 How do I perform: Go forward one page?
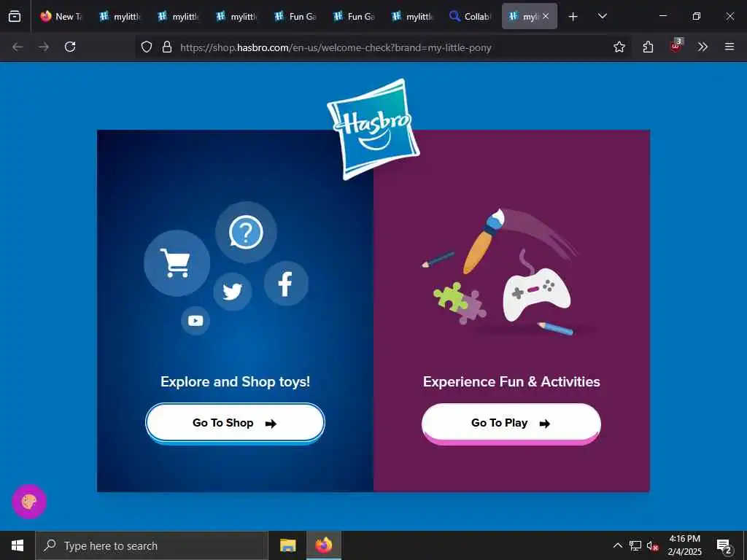44,47
